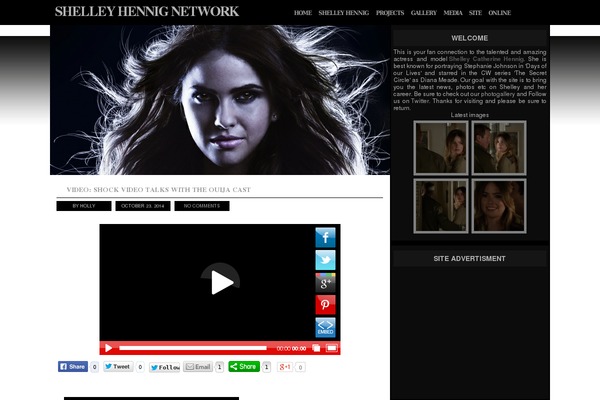
Task: Click the Email share button
Action: click(198, 367)
